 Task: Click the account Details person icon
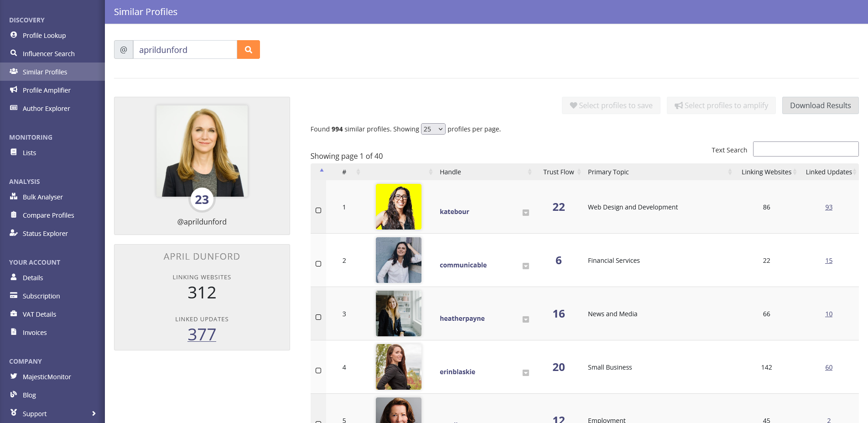click(x=14, y=277)
